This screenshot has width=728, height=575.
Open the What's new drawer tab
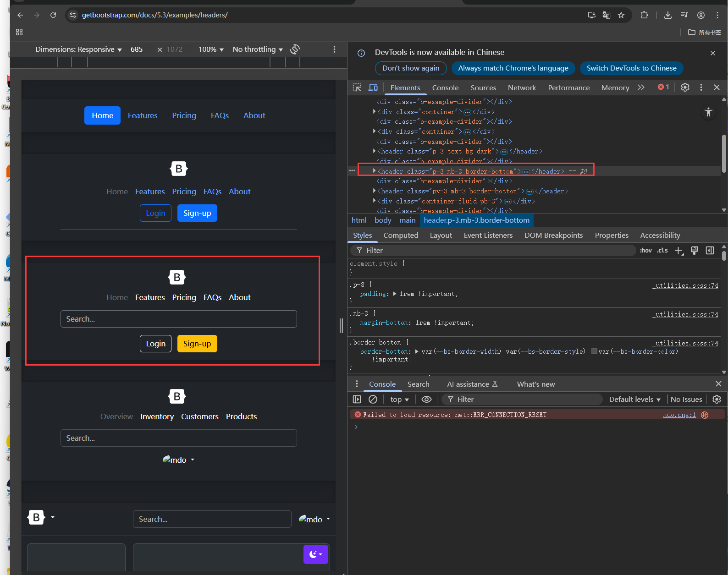tap(536, 384)
